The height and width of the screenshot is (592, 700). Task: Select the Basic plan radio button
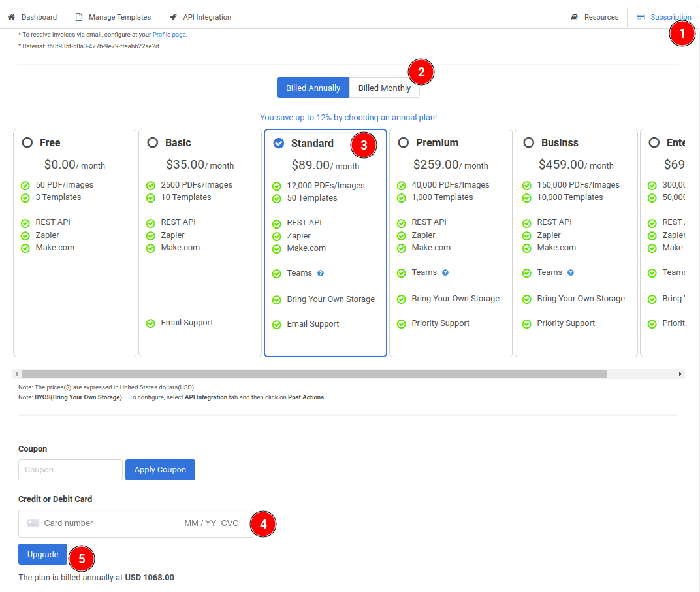pos(153,142)
